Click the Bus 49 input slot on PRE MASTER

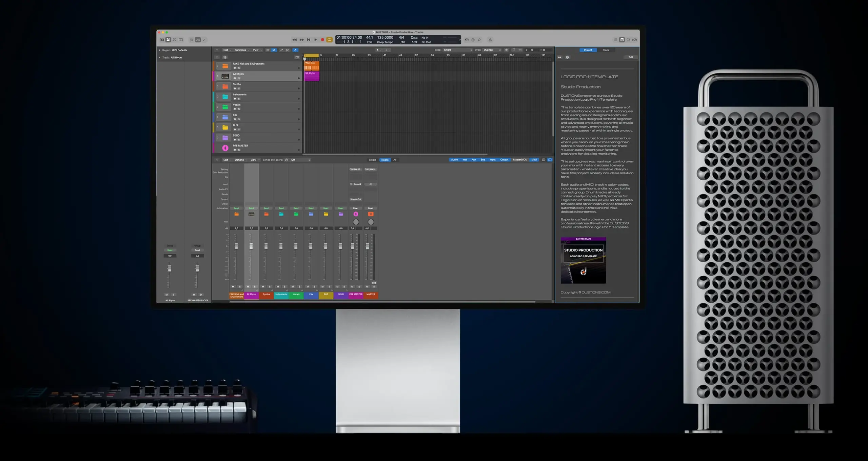coord(357,184)
